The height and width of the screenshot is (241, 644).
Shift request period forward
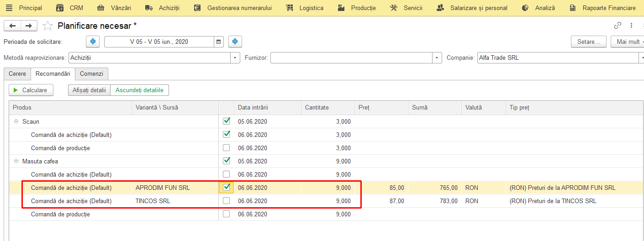235,42
